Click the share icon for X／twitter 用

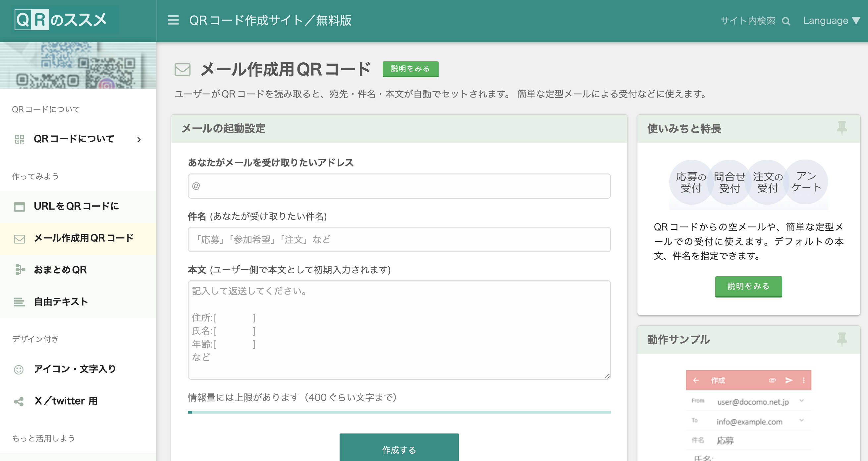pyautogui.click(x=19, y=401)
